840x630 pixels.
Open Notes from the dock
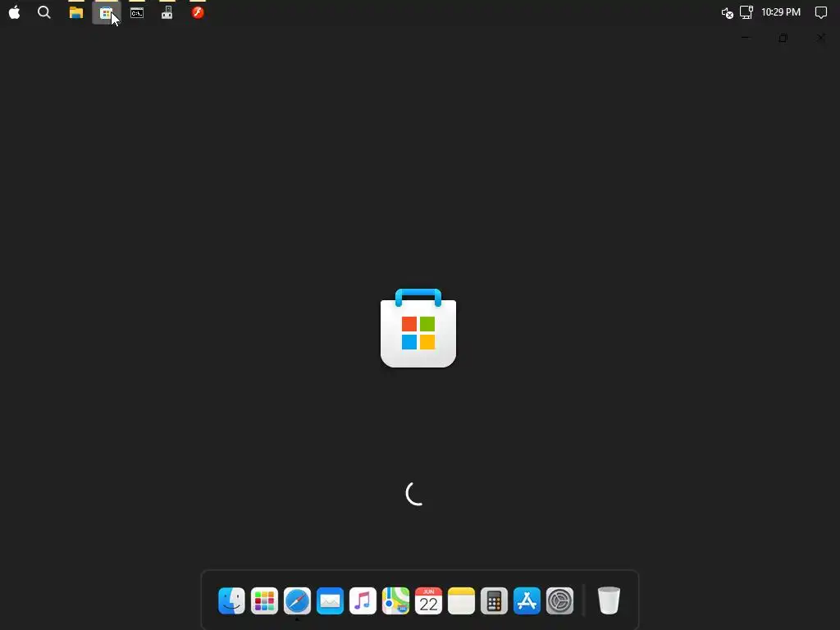click(x=461, y=600)
